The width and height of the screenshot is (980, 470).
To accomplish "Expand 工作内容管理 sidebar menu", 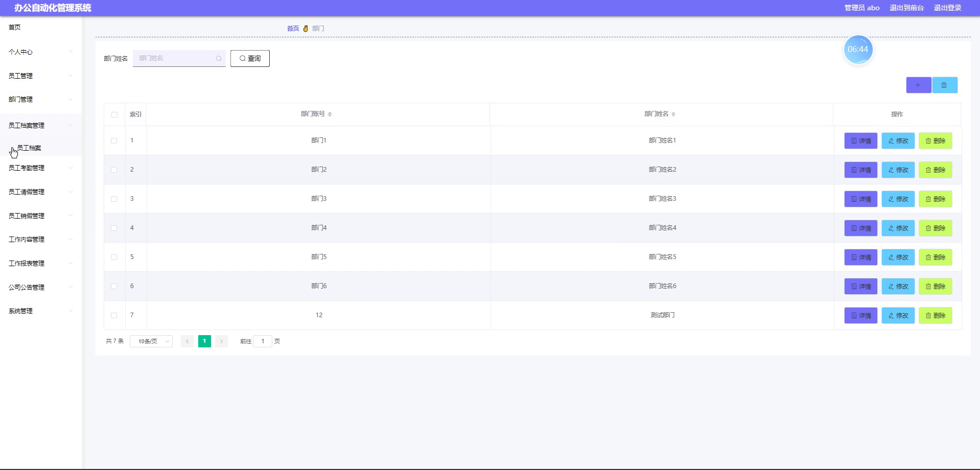I will pyautogui.click(x=41, y=239).
